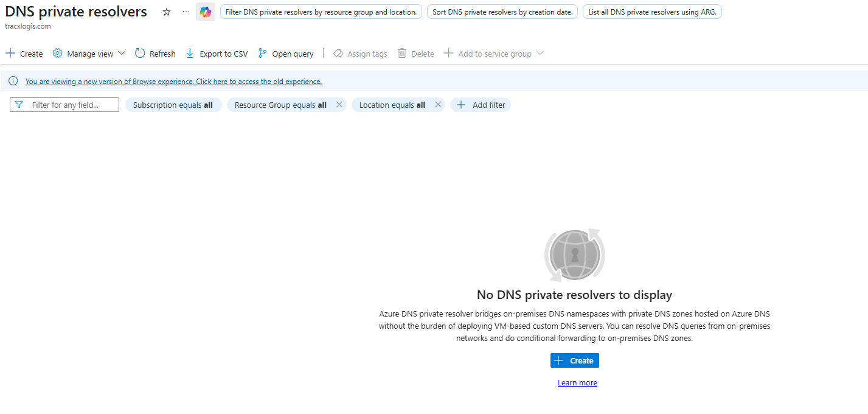868x414 pixels.
Task: Click the No DNS private resolvers to display heading
Action: pos(574,295)
